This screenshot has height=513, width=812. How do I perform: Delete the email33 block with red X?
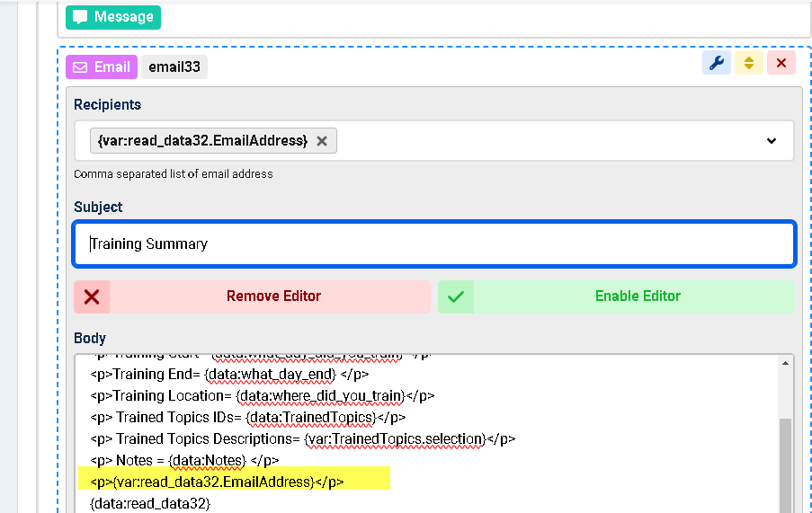click(x=781, y=63)
